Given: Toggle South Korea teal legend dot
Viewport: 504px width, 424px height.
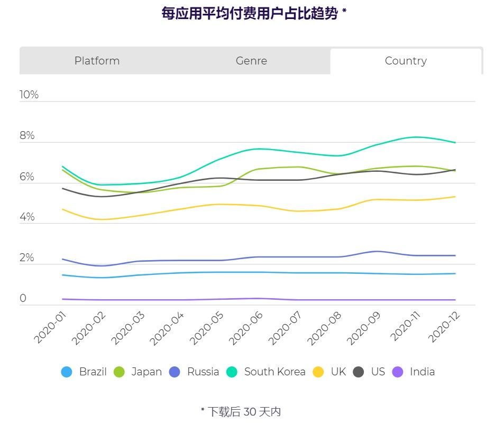Looking at the screenshot, I should [232, 372].
